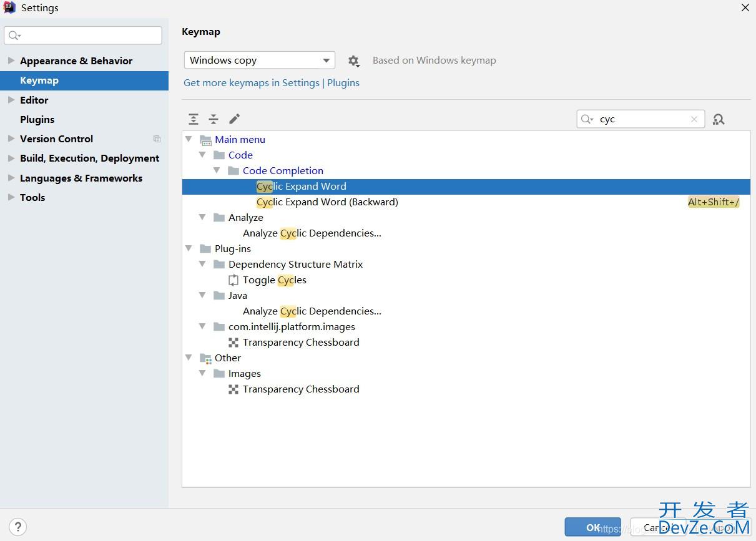The image size is (756, 541).
Task: Clear the 'cyc' keymap search filter
Action: [694, 119]
